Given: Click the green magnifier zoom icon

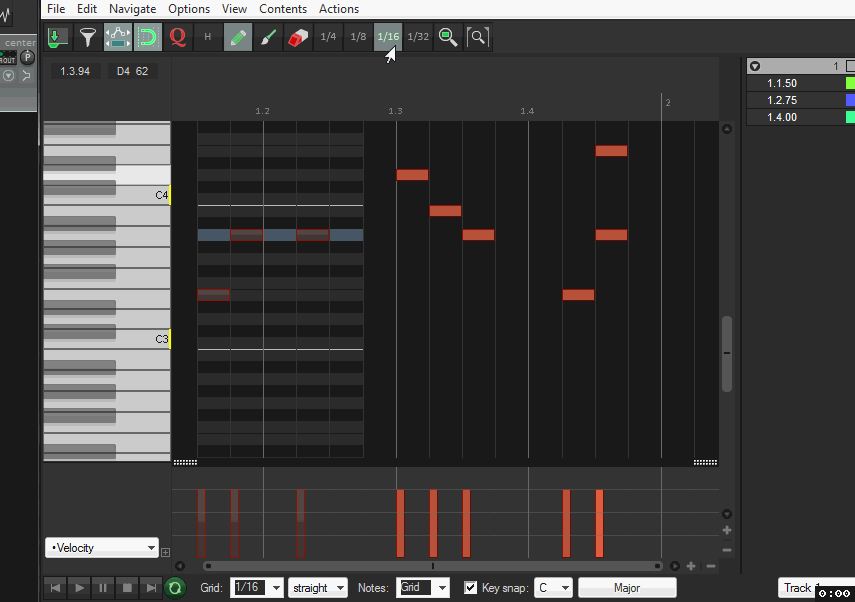Looking at the screenshot, I should coord(448,37).
